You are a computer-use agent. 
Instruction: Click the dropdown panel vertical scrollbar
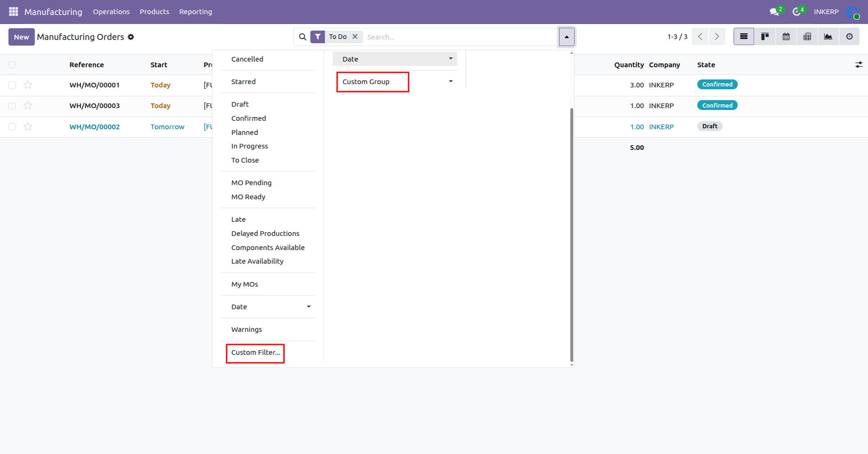[x=572, y=234]
